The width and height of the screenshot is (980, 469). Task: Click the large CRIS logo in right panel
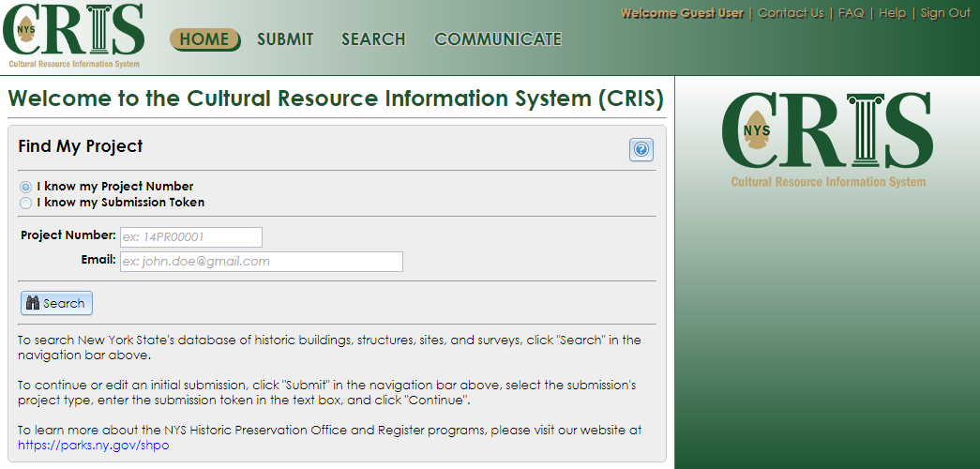(x=827, y=135)
